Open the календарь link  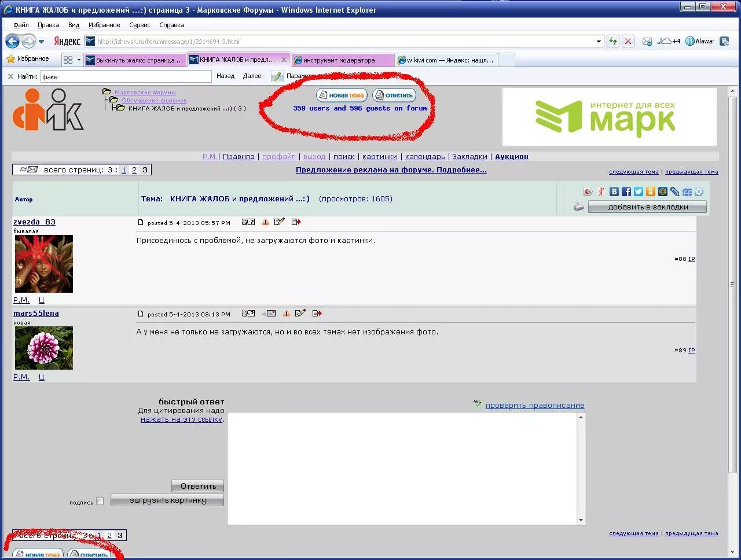tap(425, 157)
